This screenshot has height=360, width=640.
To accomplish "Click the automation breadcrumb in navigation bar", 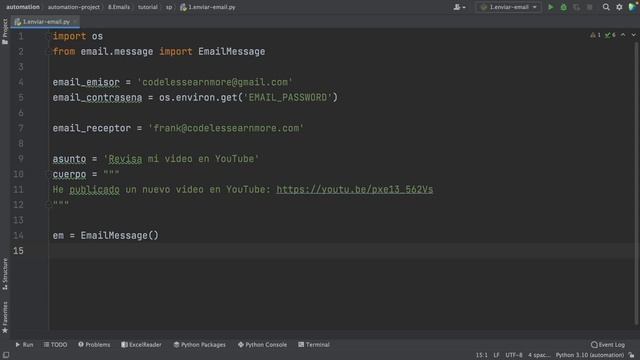I will point(23,7).
